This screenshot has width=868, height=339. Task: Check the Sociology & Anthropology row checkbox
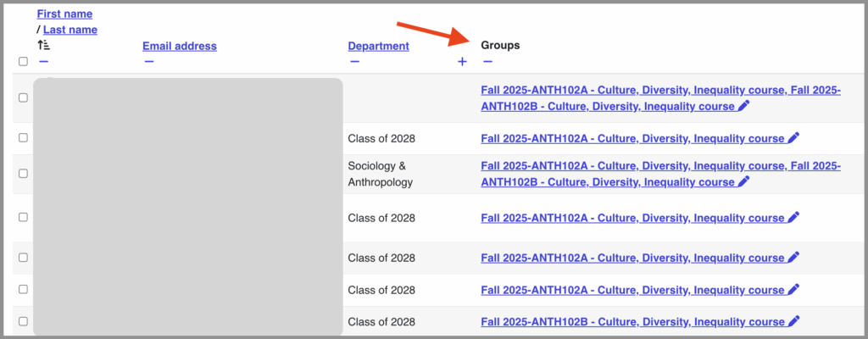(23, 174)
